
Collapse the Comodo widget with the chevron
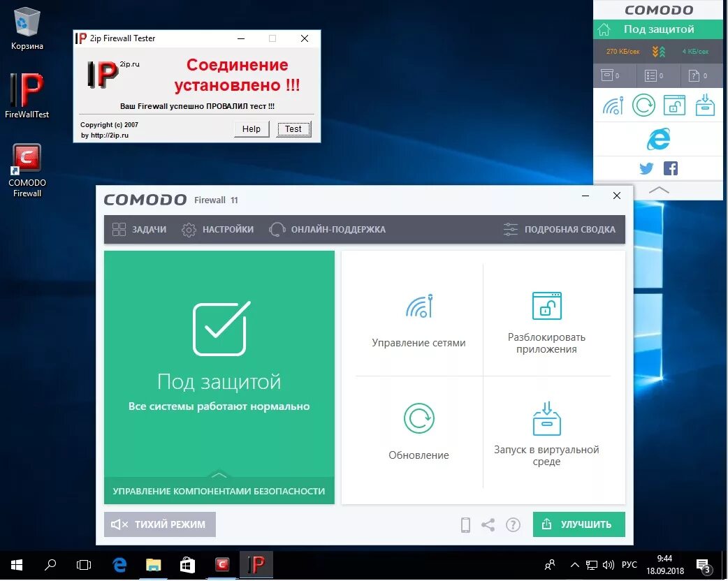coord(657,188)
